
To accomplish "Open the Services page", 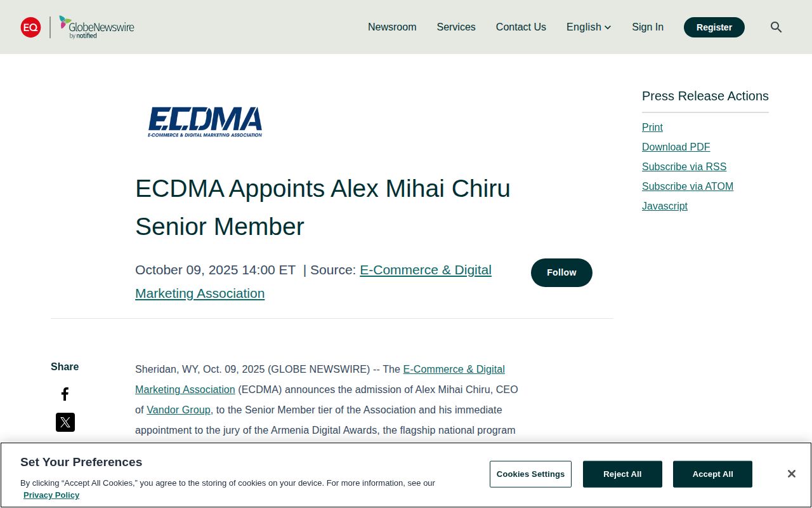I will [x=455, y=27].
